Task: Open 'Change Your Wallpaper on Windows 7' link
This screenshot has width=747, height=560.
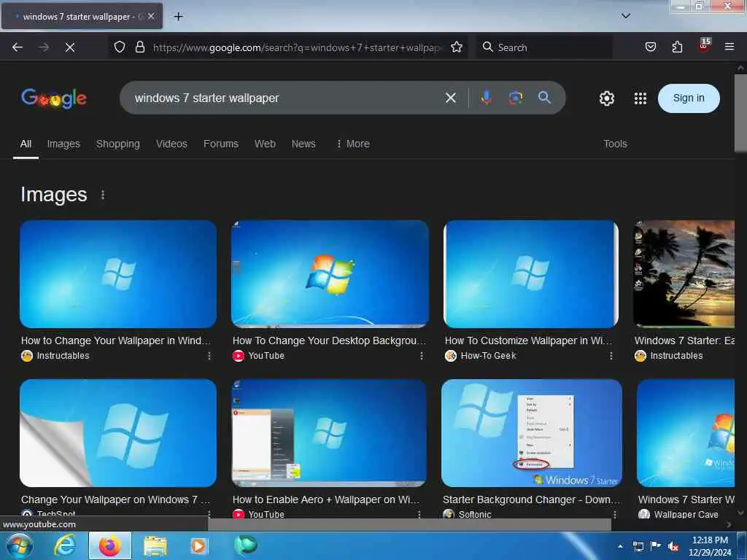Action: coord(115,499)
